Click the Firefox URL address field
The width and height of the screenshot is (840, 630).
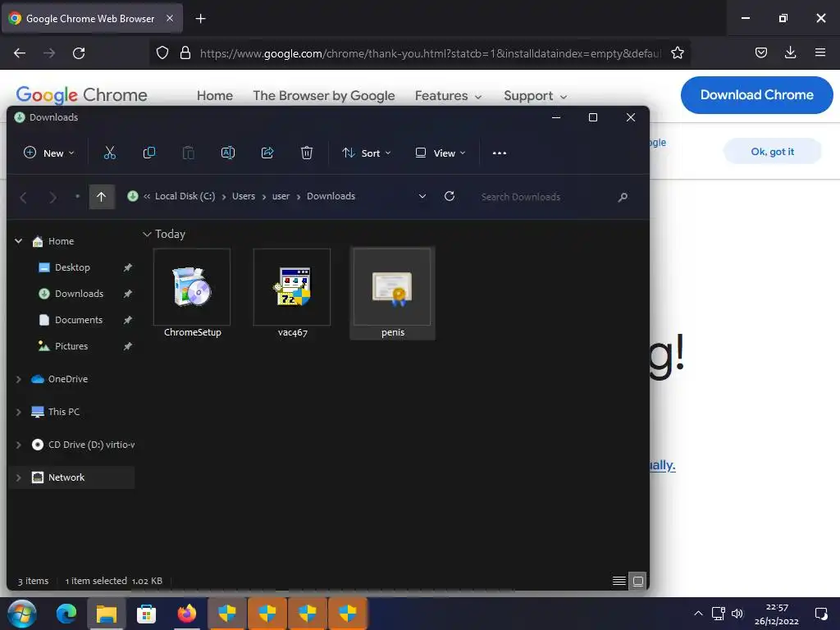430,53
